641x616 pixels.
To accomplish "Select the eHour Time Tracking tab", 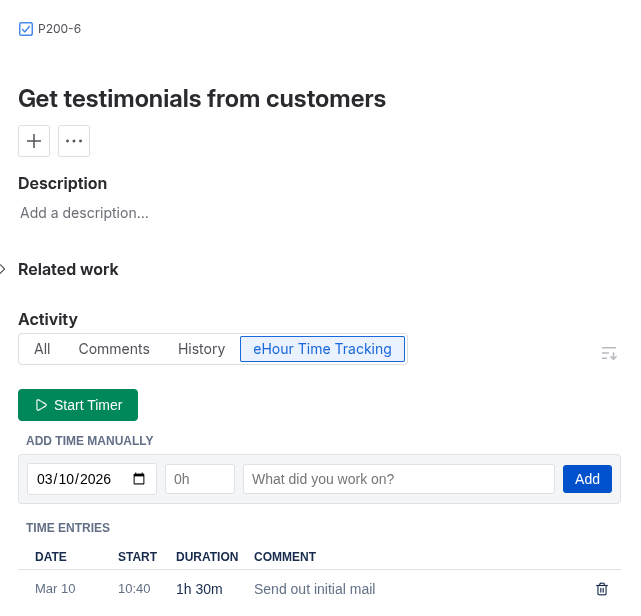I will click(323, 349).
